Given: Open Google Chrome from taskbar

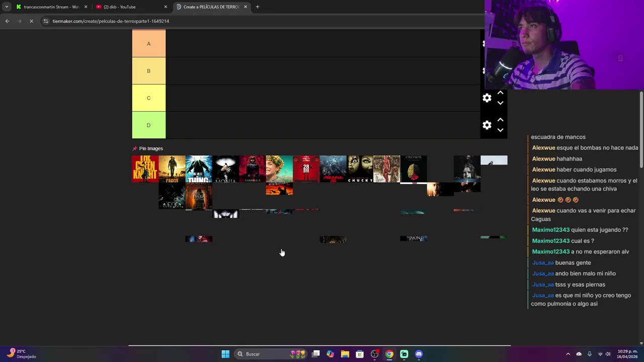Looking at the screenshot, I should [x=389, y=354].
